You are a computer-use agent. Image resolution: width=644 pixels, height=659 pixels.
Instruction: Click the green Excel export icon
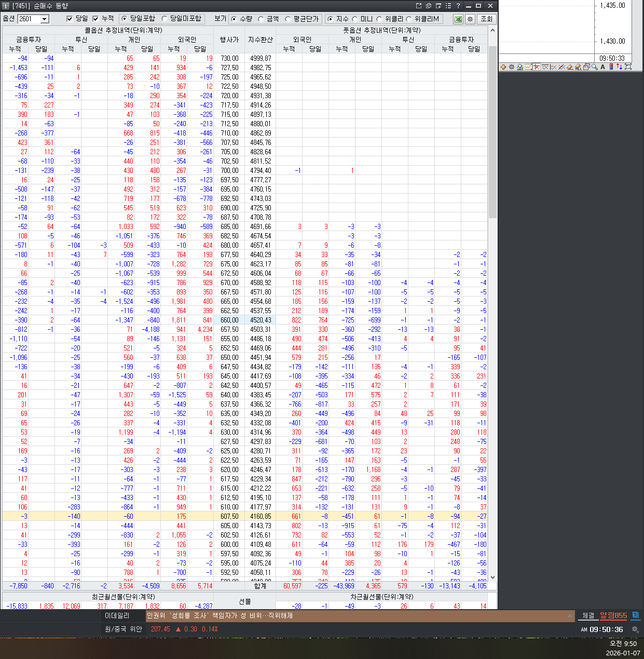click(457, 19)
